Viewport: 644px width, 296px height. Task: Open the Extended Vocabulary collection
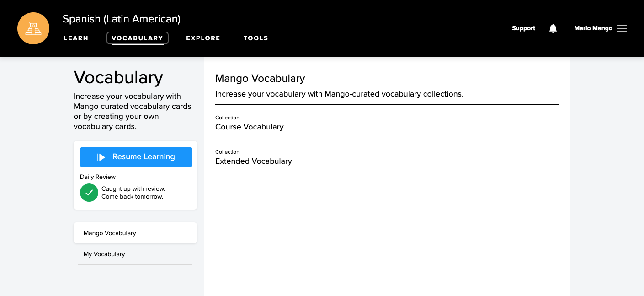(387, 157)
